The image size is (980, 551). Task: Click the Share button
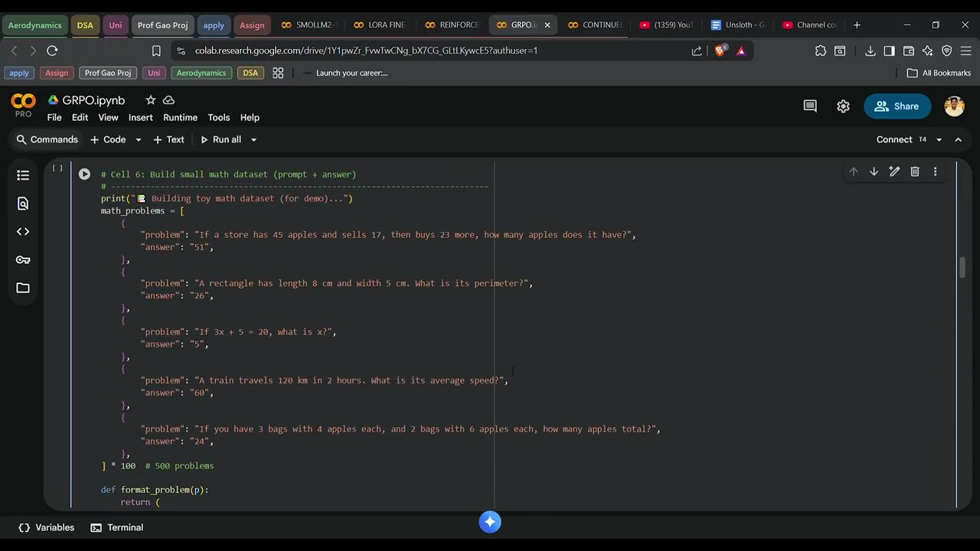(897, 106)
